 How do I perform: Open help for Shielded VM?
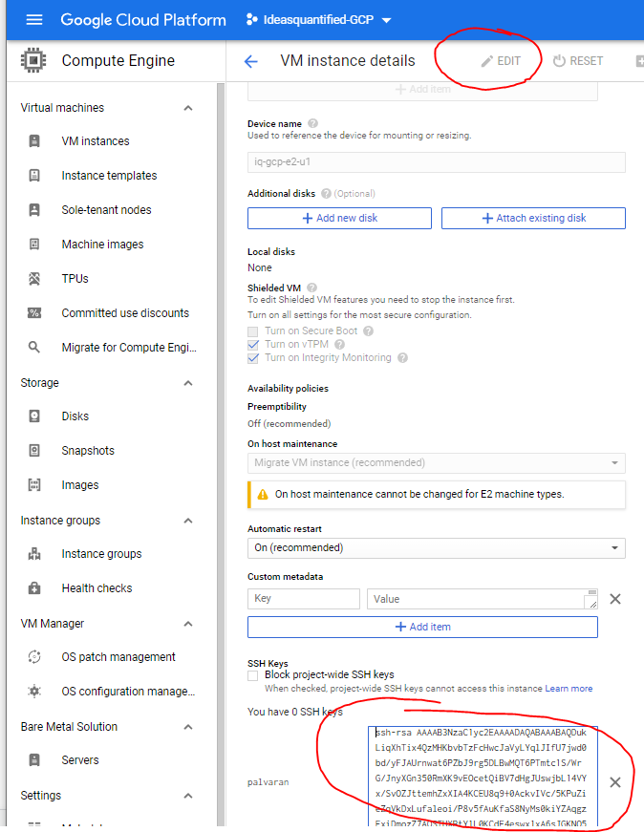pyautogui.click(x=312, y=288)
